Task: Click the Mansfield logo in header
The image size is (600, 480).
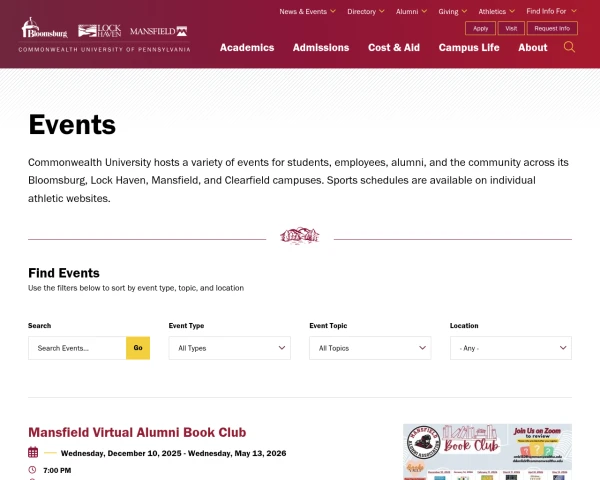Action: point(158,31)
